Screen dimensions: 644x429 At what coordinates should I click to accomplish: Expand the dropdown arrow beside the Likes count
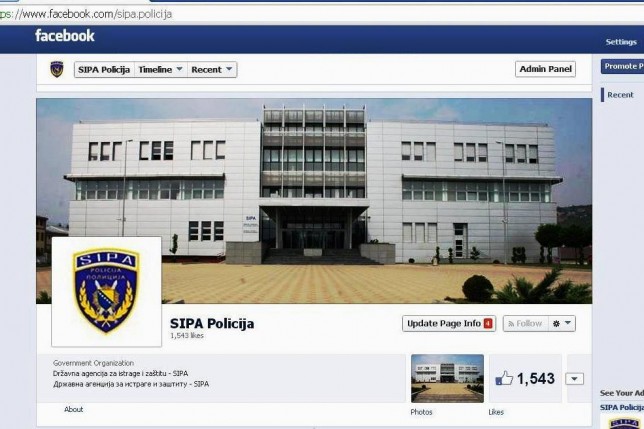(574, 379)
